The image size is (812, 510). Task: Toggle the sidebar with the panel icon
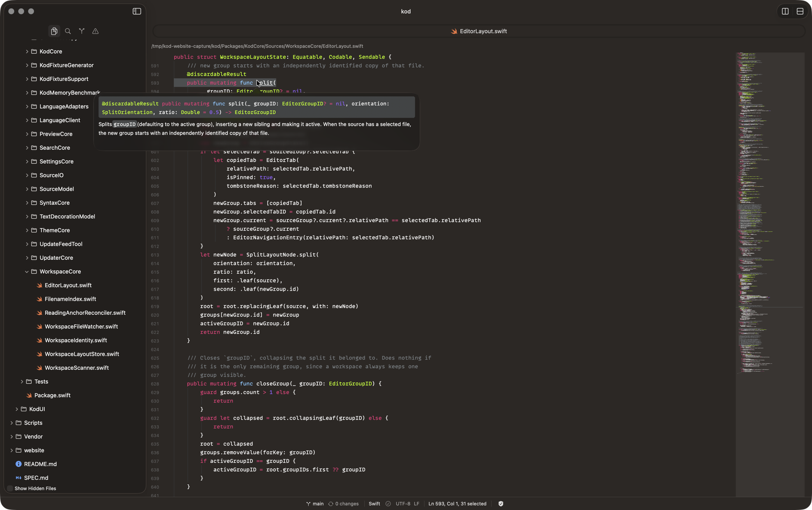click(137, 11)
